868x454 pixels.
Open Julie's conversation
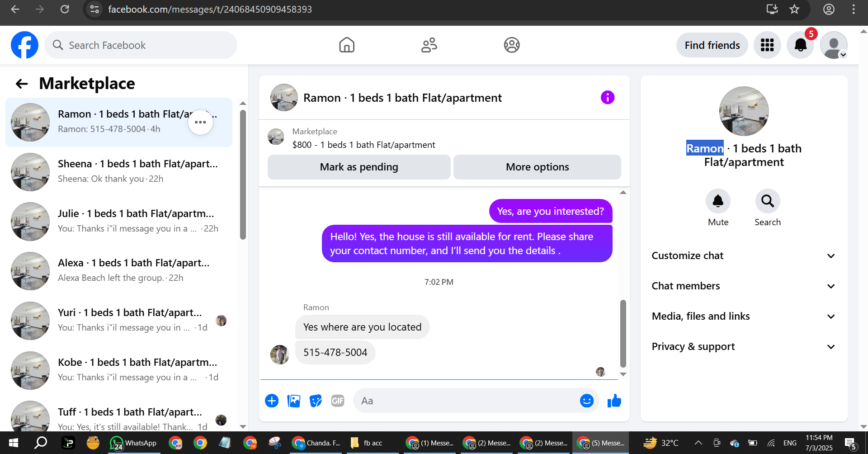119,221
